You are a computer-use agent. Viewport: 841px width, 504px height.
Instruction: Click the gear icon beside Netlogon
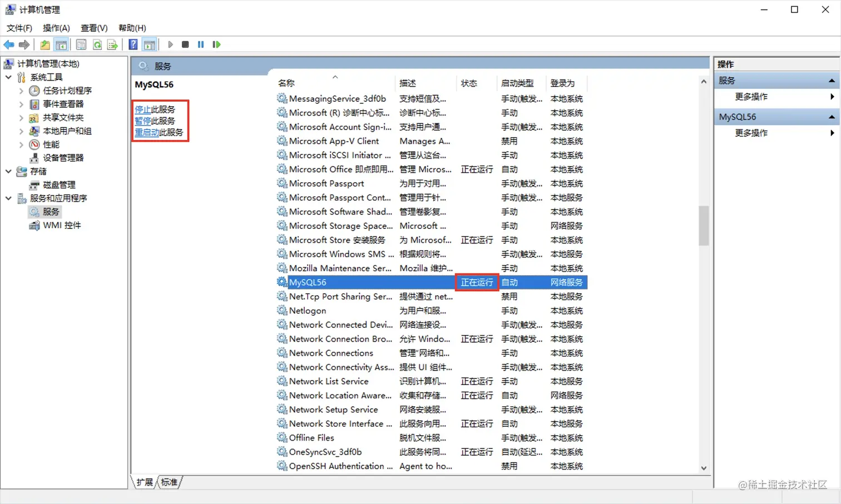282,311
